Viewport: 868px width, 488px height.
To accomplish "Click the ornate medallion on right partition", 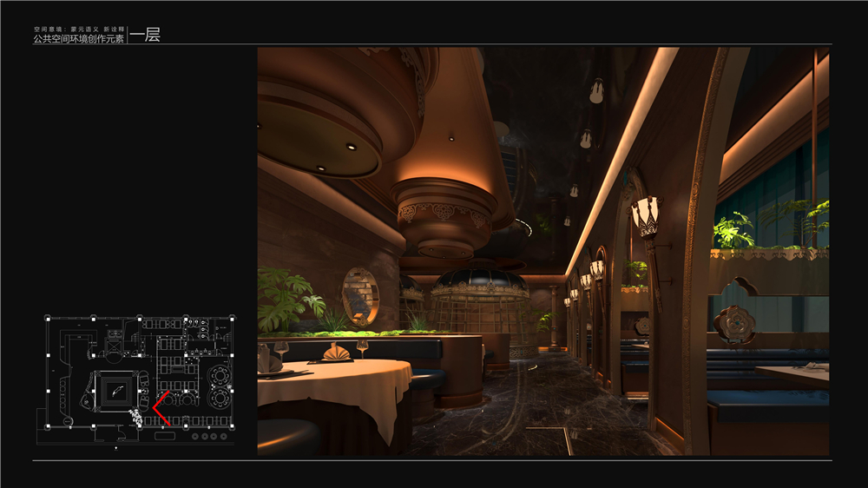I will point(735,325).
